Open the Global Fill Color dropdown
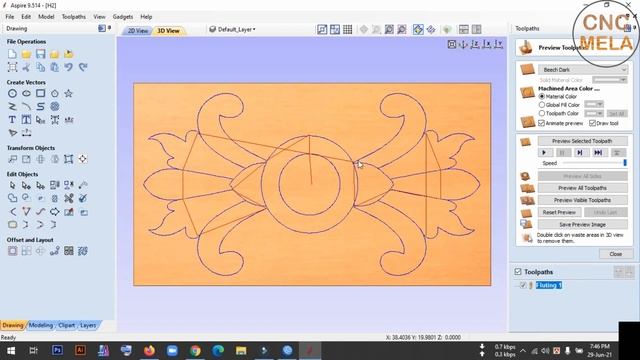The image size is (640, 360). pyautogui.click(x=594, y=105)
